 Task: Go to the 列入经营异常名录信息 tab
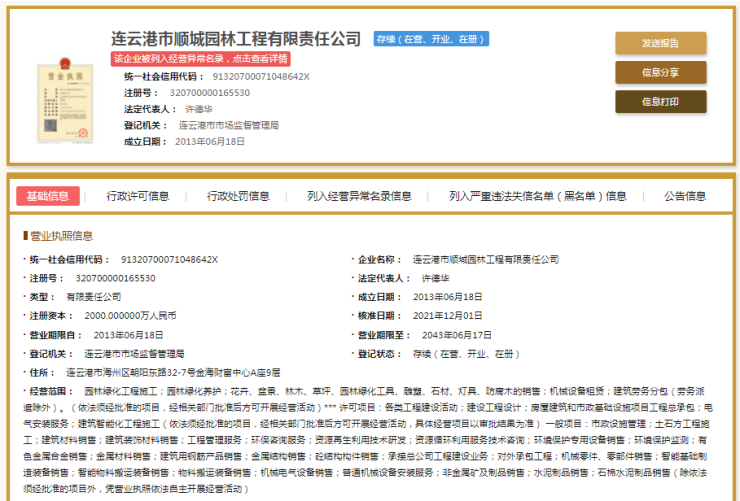coord(359,196)
